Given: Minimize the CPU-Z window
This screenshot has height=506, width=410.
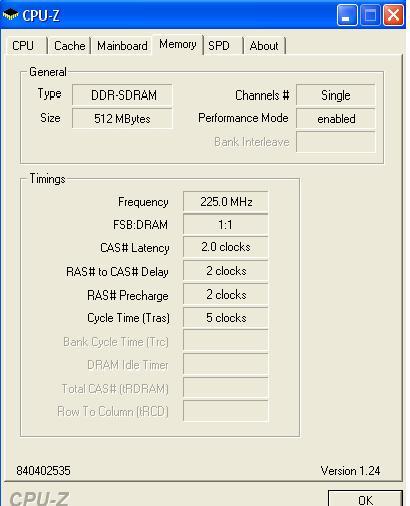Looking at the screenshot, I should tap(347, 15).
